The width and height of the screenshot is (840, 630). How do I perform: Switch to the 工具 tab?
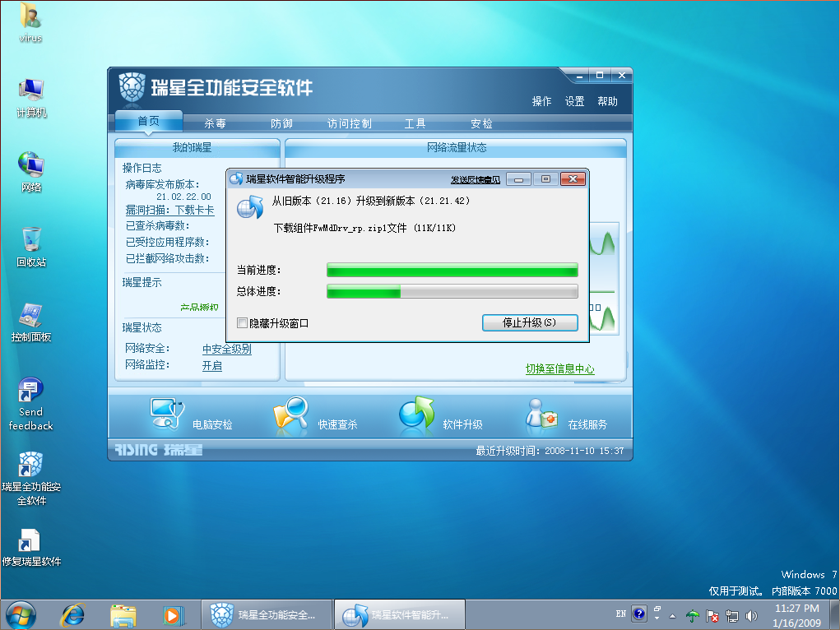(x=415, y=123)
